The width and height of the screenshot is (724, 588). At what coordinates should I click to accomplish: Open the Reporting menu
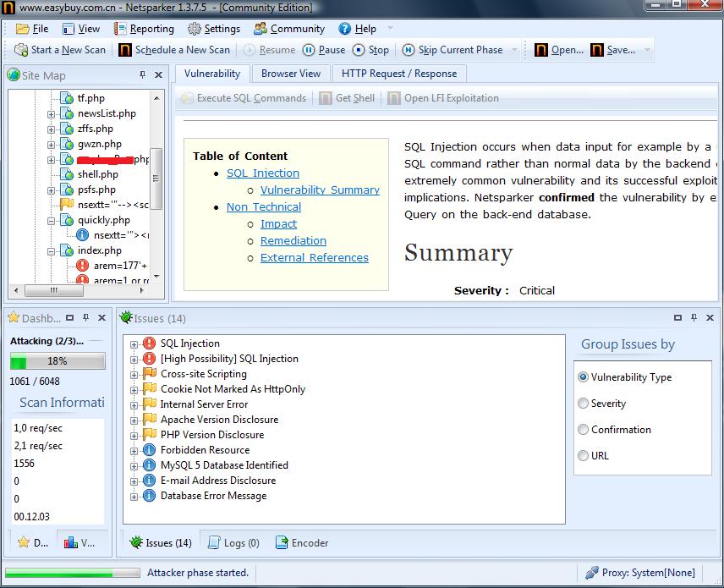(x=144, y=29)
